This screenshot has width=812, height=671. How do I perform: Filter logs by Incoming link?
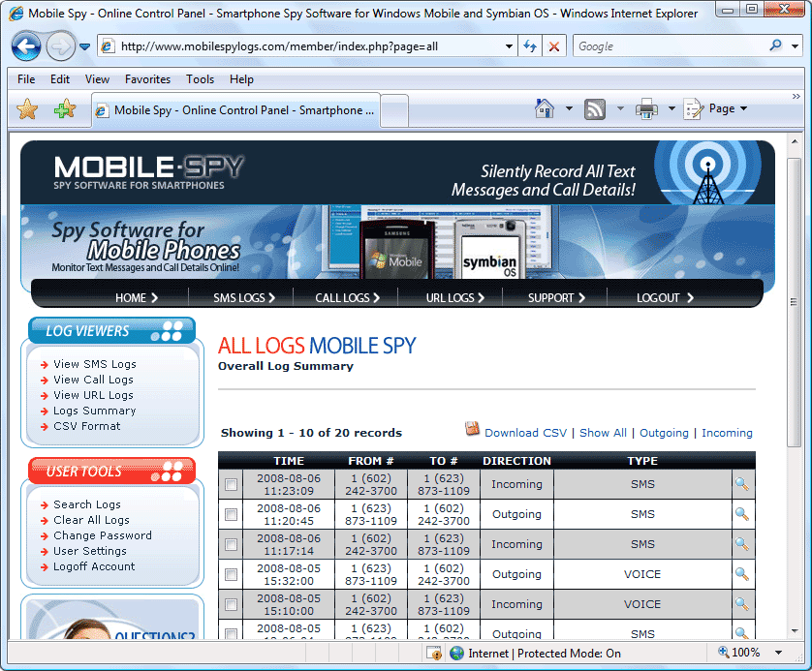click(727, 433)
